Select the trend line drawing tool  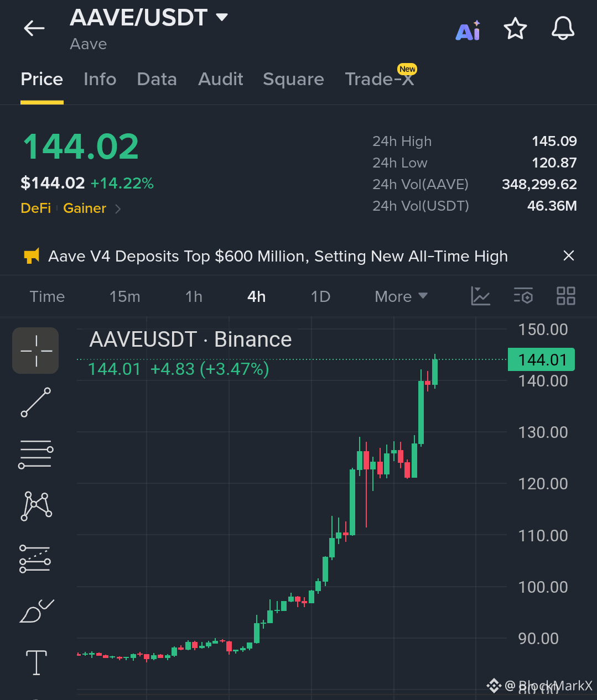(x=36, y=402)
